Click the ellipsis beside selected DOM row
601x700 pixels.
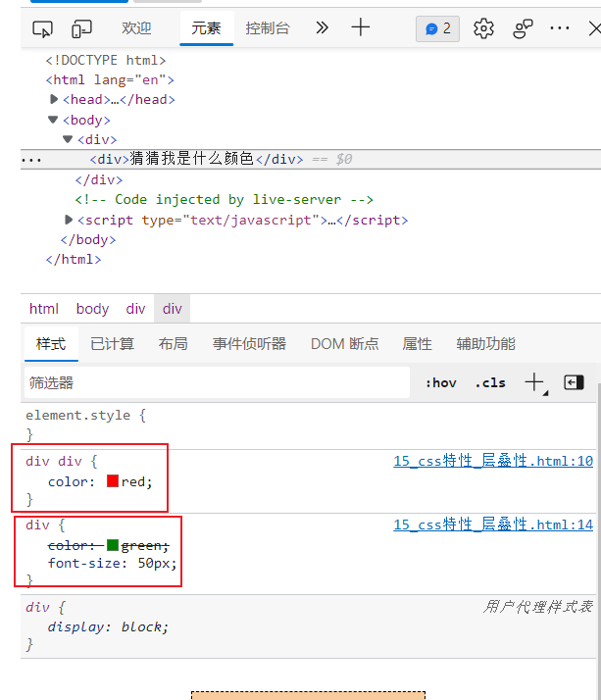click(x=31, y=160)
